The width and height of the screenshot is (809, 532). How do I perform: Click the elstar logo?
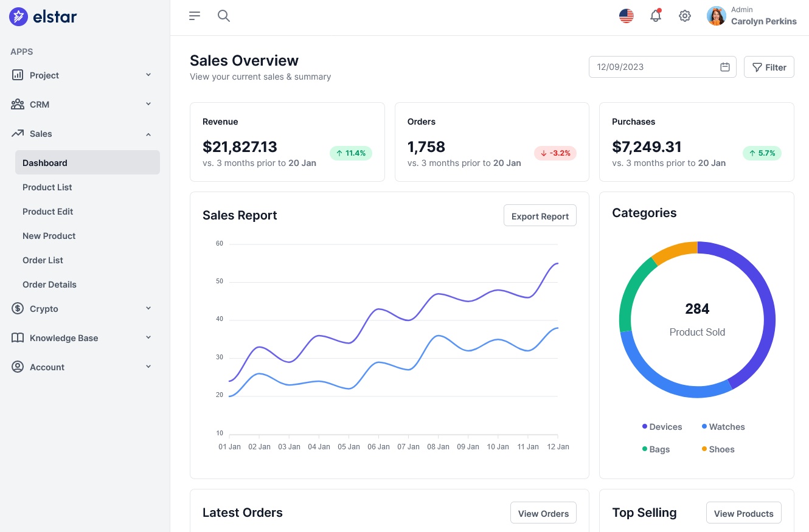[x=43, y=17]
